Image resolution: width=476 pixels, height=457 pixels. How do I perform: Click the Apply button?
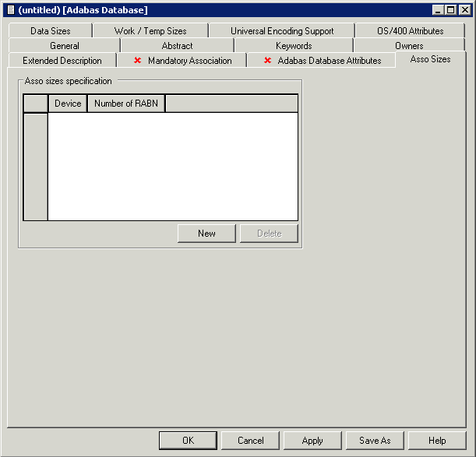[x=312, y=441]
